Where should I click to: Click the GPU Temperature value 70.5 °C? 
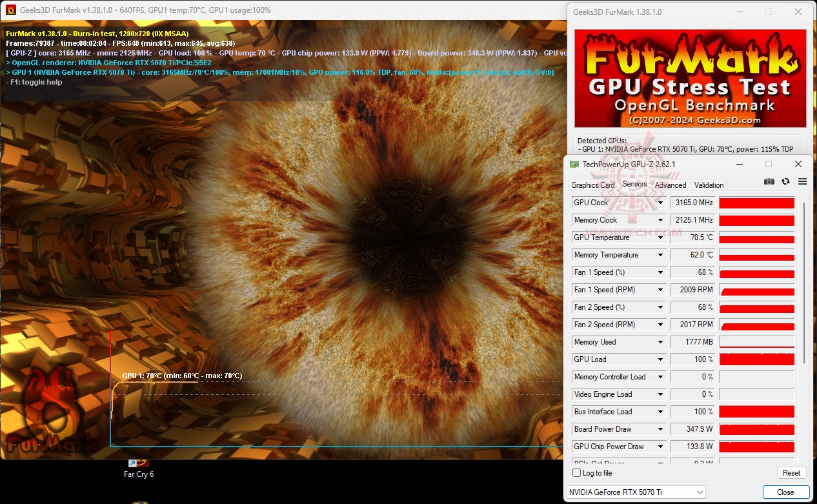693,237
